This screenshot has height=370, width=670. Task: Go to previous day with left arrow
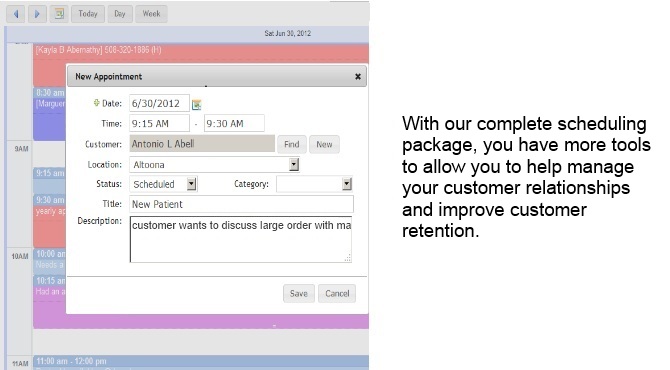pos(16,14)
